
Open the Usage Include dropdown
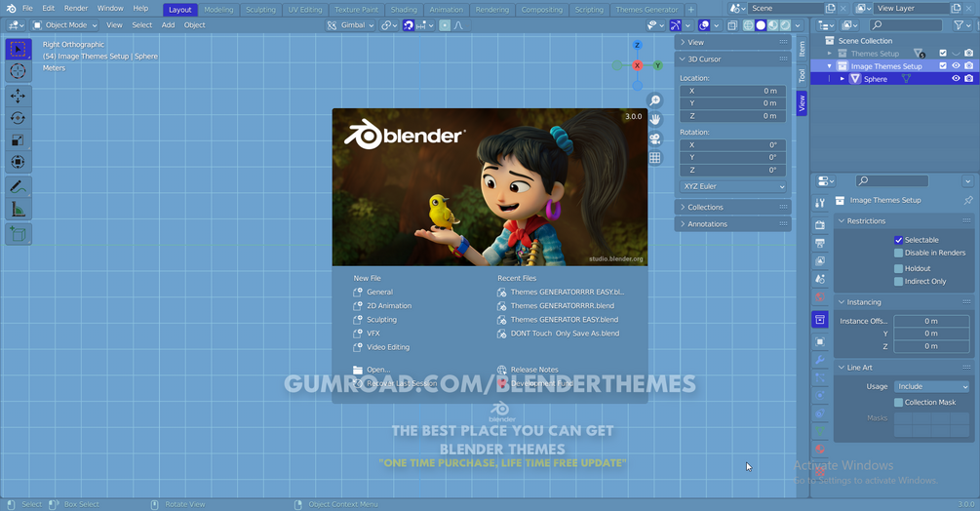click(932, 387)
